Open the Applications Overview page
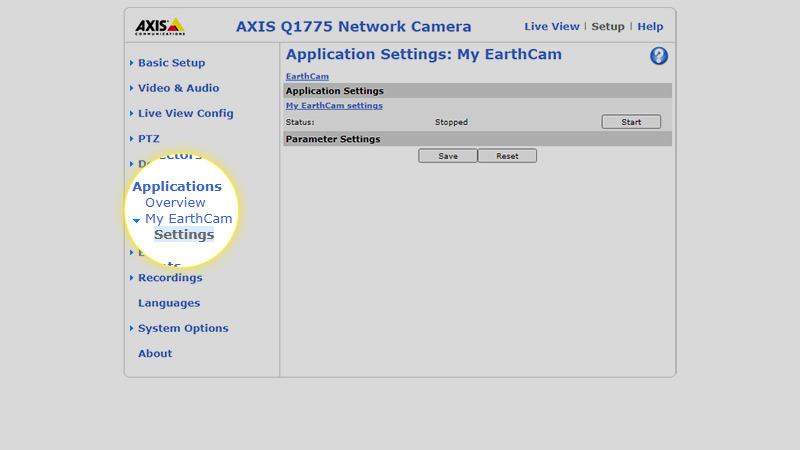The height and width of the screenshot is (450, 800). click(x=175, y=203)
